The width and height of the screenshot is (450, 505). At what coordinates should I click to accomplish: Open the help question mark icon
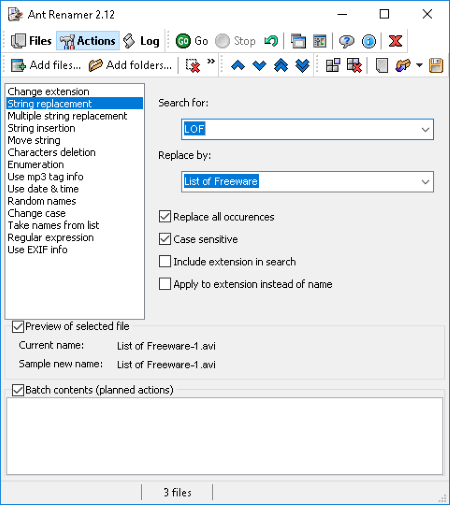[x=347, y=41]
